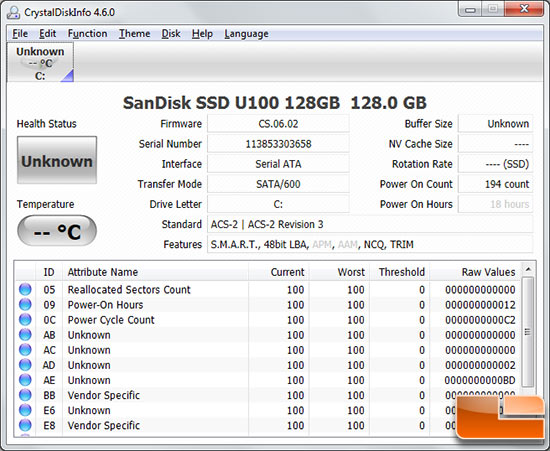This screenshot has width=550, height=451.
Task: Open the Disk menu
Action: 171,34
